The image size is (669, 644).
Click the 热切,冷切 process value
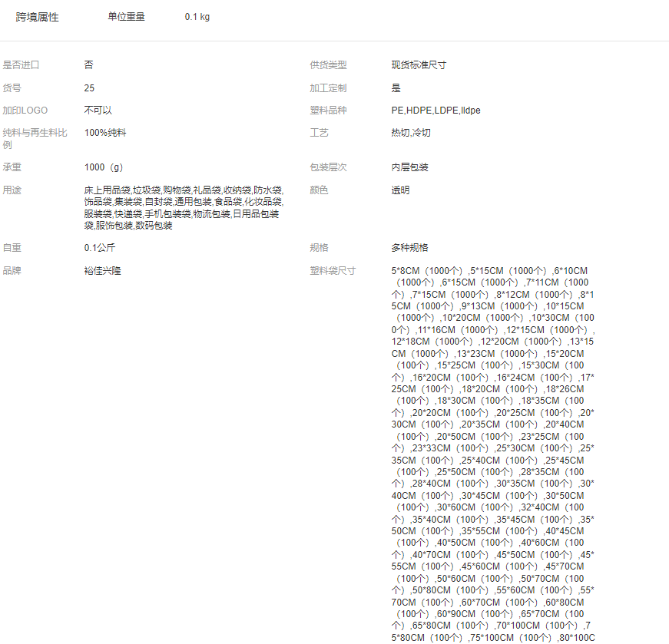[411, 133]
